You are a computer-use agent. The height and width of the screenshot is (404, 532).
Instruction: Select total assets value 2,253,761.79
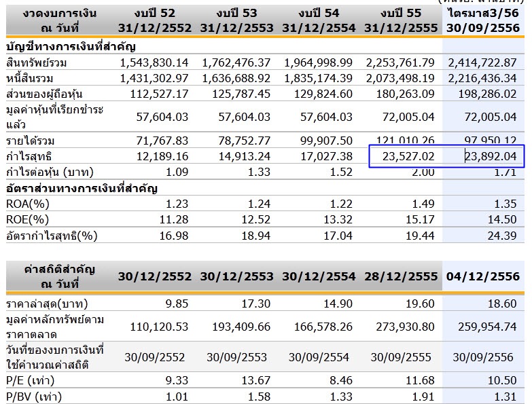pyautogui.click(x=400, y=62)
